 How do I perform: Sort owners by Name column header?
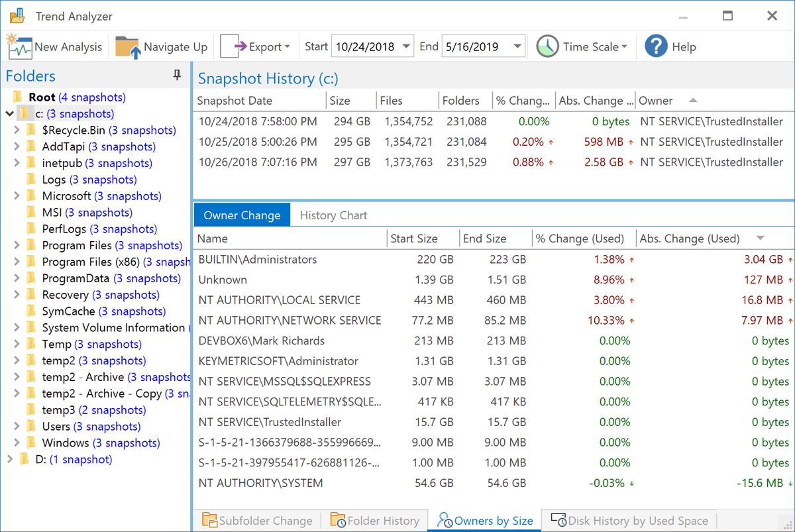[x=290, y=239]
